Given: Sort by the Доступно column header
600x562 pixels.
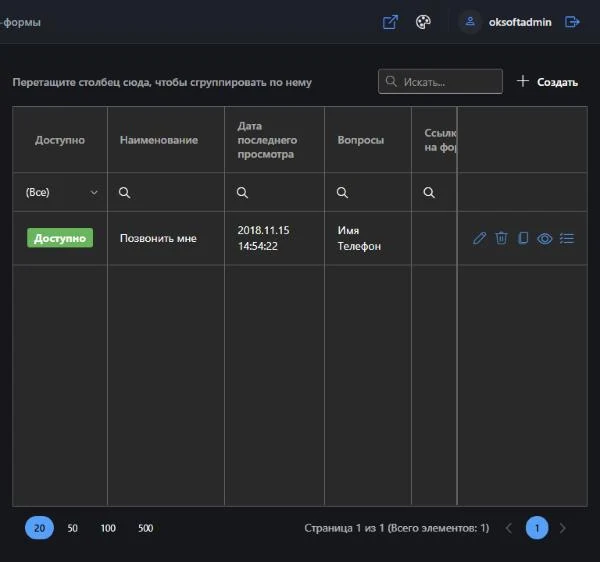Looking at the screenshot, I should [60, 140].
